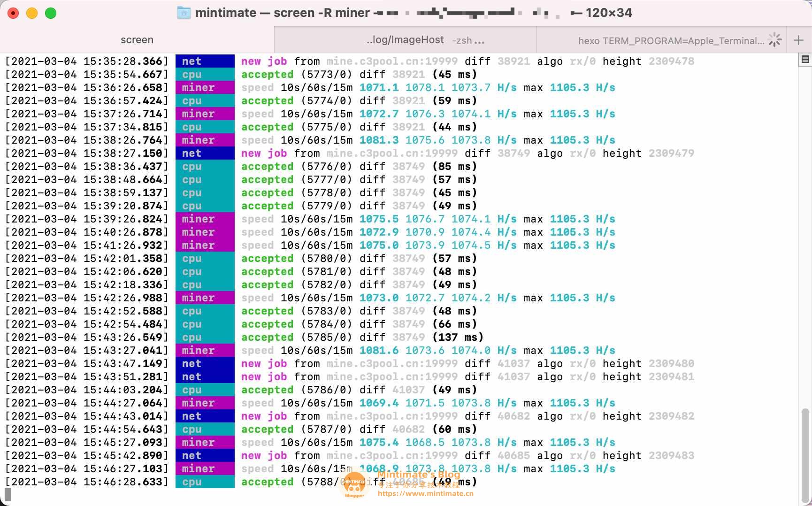The height and width of the screenshot is (506, 812).
Task: Click the split pane icon above scrollbar
Action: [x=805, y=60]
